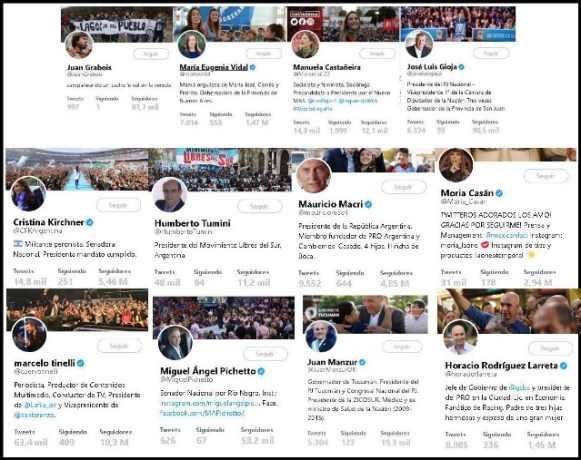Click Cristina Kirchner's round avatar
The image size is (581, 460).
(28, 194)
